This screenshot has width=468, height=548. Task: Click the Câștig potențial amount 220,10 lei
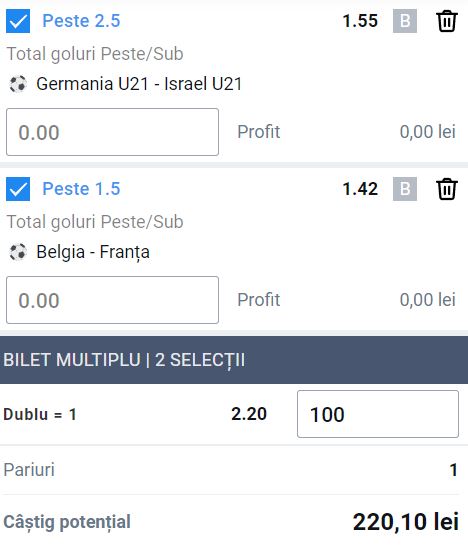[405, 522]
